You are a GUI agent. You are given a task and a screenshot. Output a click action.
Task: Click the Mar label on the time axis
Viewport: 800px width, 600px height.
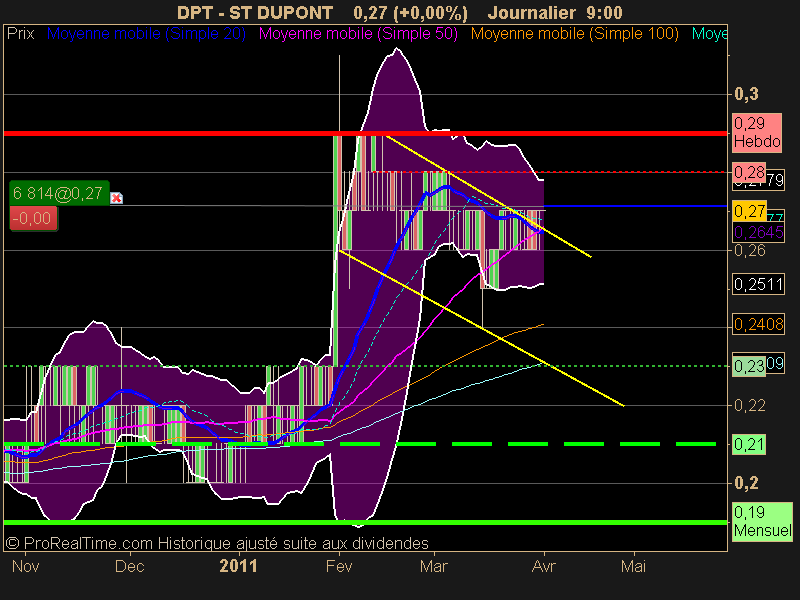coord(434,566)
